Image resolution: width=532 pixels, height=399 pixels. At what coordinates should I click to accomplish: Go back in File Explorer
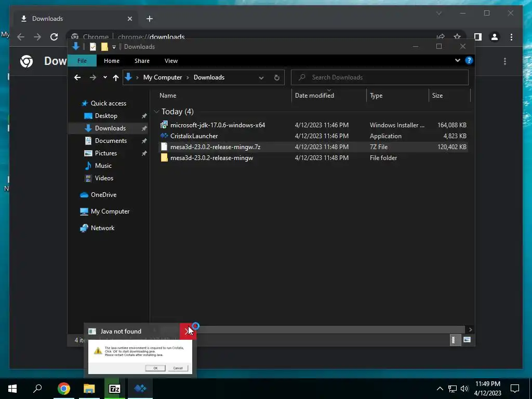pyautogui.click(x=77, y=77)
